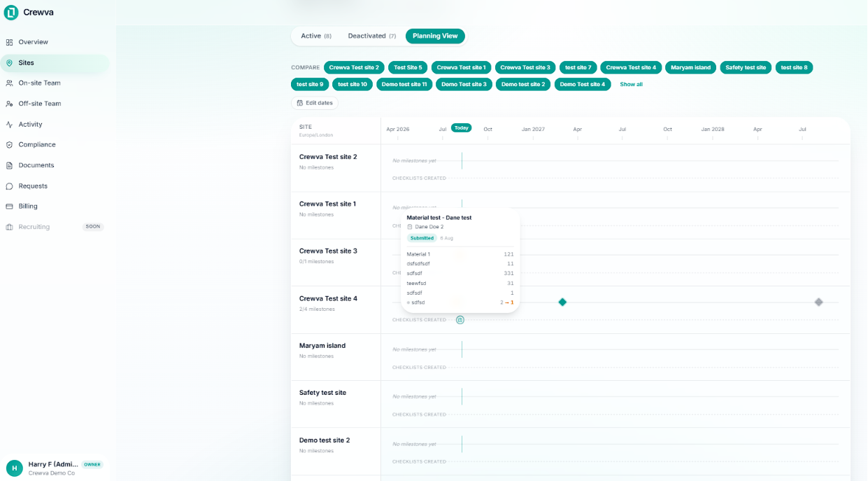Viewport: 868px width, 481px height.
Task: Open Harry F account menu
Action: click(55, 468)
